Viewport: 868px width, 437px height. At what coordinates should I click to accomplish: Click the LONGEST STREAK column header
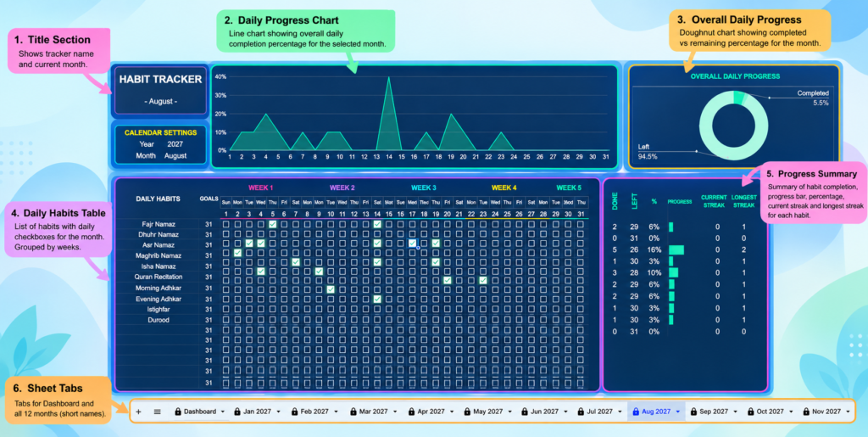click(x=743, y=201)
